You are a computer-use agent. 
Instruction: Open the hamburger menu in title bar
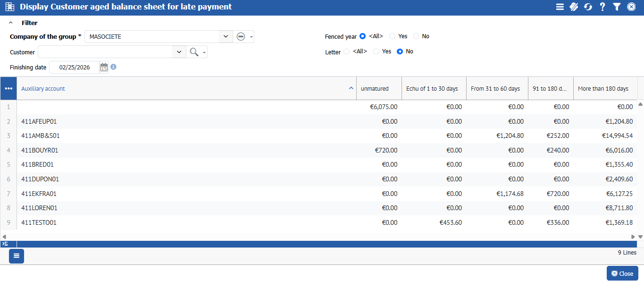tap(560, 7)
